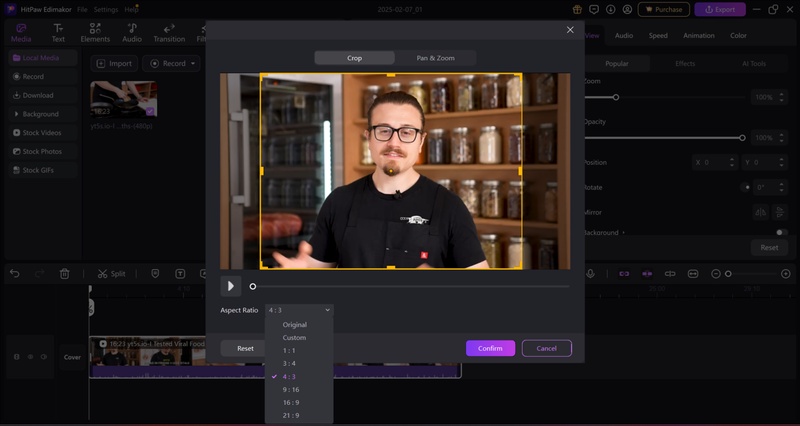Open the feedback message icon
This screenshot has height=426, width=800.
pyautogui.click(x=594, y=9)
